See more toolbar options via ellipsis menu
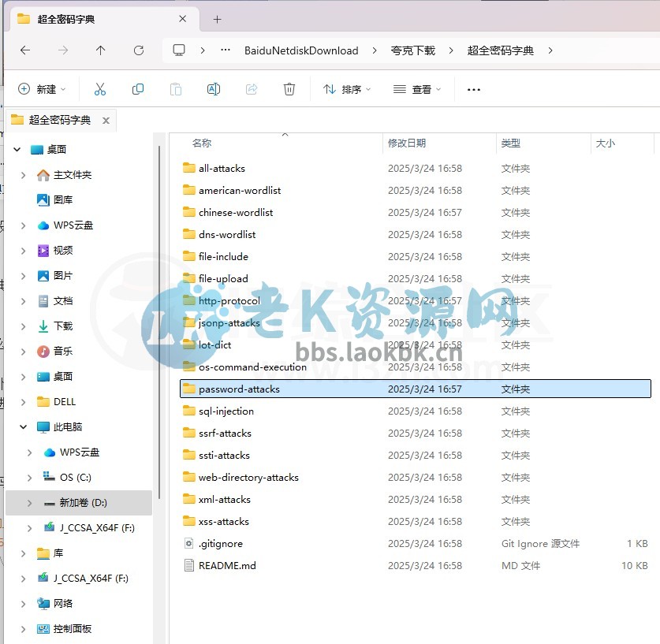660x644 pixels. [473, 89]
